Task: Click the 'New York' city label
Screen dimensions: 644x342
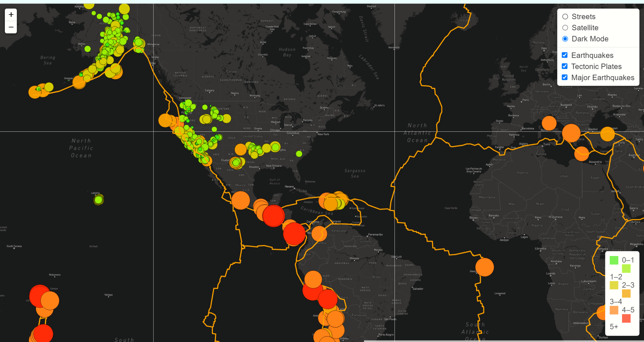Action: point(323,134)
